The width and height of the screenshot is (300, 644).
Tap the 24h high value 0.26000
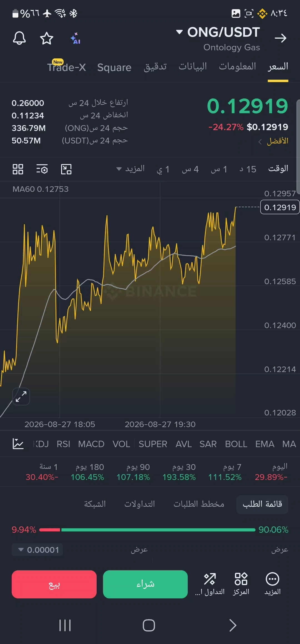tap(28, 103)
